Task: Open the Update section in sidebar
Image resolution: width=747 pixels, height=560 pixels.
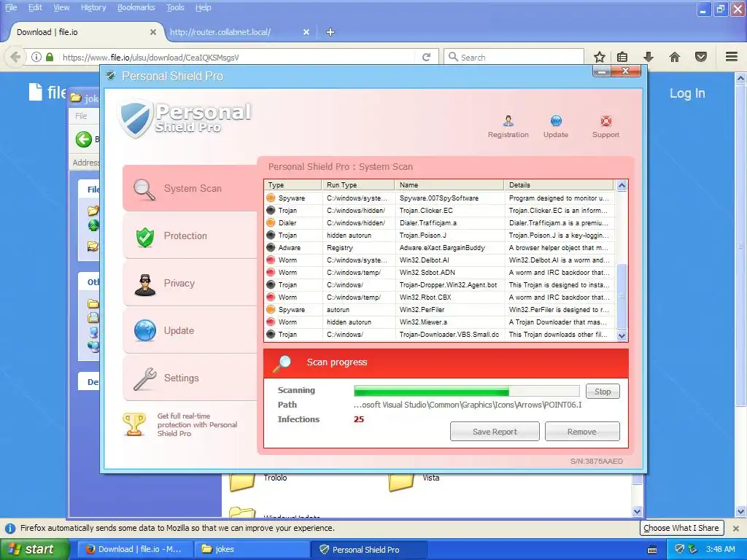Action: tap(190, 330)
